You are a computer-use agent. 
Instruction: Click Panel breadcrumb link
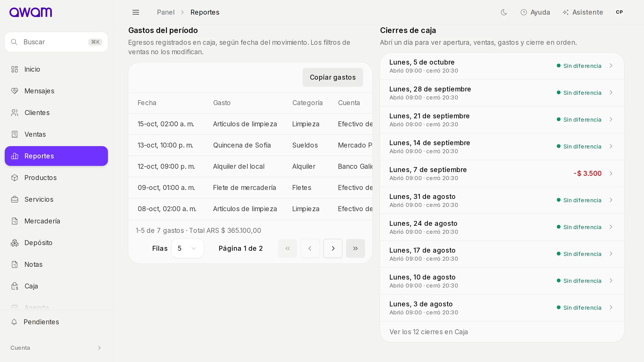(166, 12)
